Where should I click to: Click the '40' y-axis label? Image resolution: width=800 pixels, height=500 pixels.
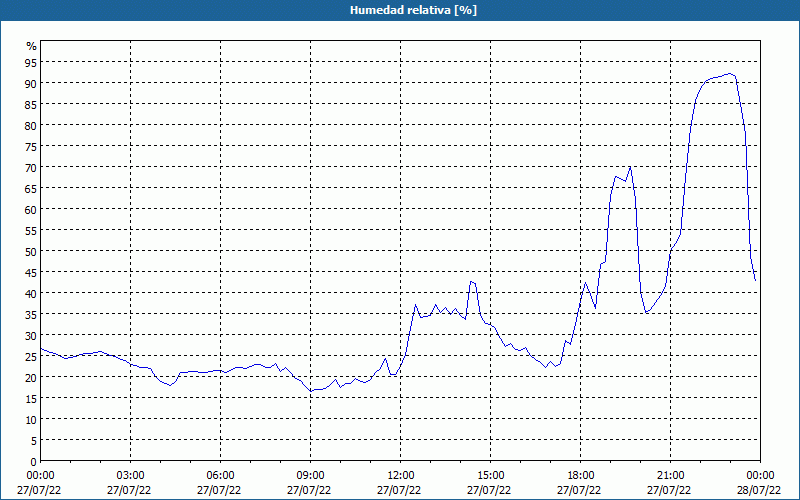[31, 293]
